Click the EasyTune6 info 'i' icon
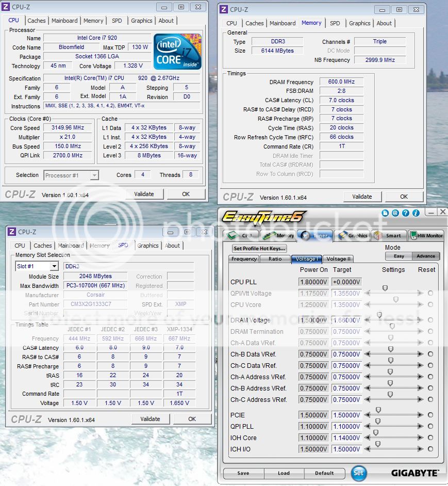This screenshot has width=448, height=486. tap(416, 213)
